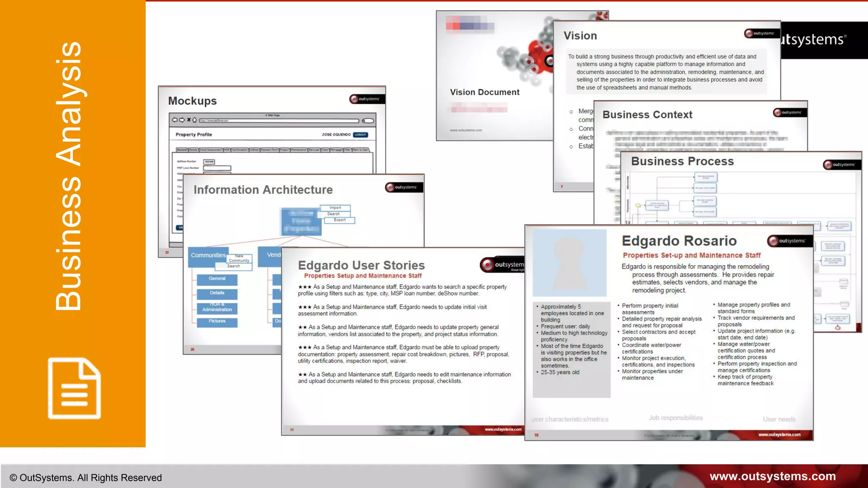
Task: Click the back arrow in the mockup browser
Action: point(175,120)
